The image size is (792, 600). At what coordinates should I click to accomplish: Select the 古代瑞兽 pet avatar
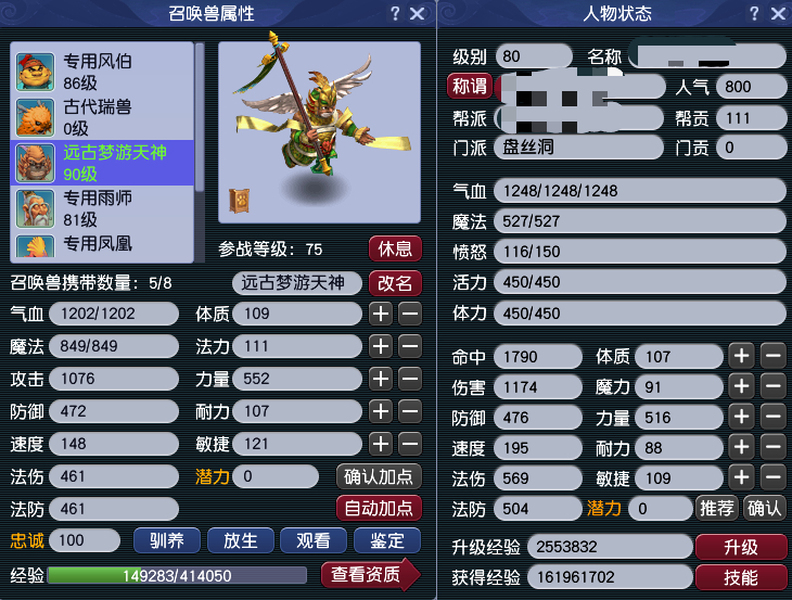[x=35, y=118]
